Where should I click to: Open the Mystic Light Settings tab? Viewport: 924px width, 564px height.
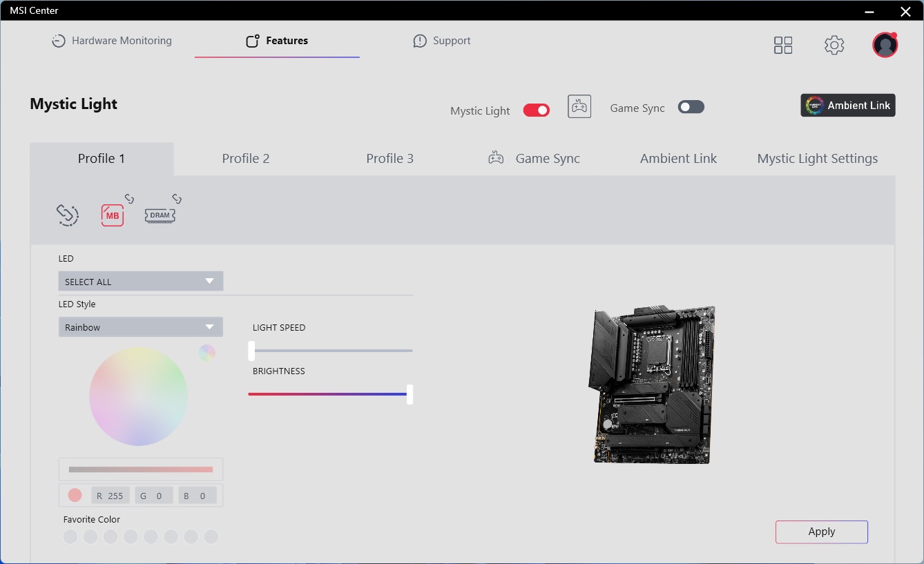(x=817, y=159)
